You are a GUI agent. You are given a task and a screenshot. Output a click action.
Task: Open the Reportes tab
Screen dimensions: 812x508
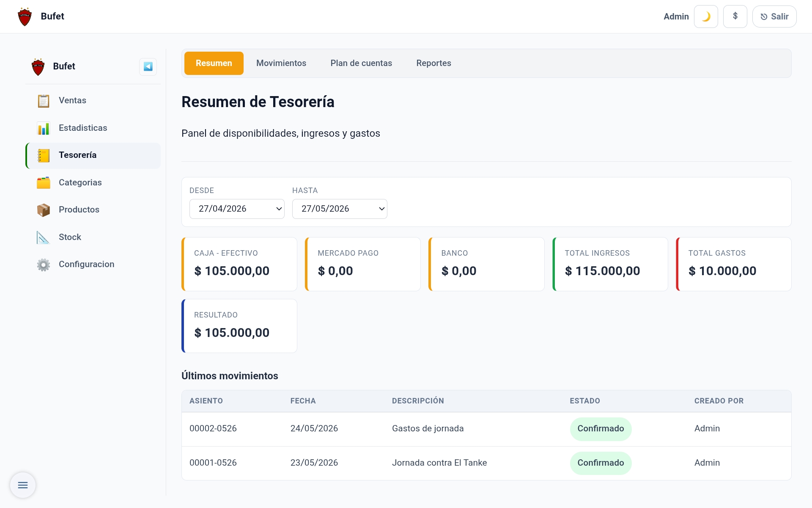(x=433, y=63)
